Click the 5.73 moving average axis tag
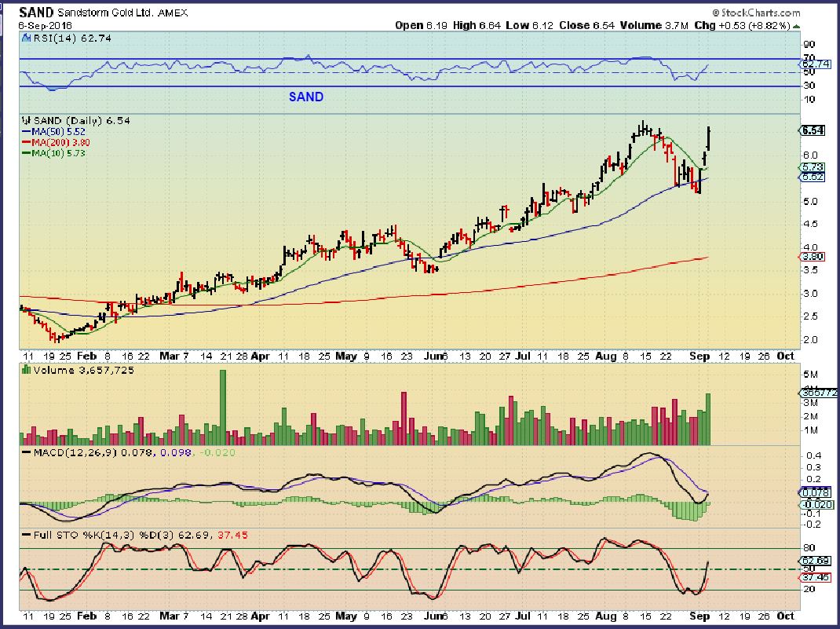This screenshot has height=629, width=840. [x=813, y=167]
